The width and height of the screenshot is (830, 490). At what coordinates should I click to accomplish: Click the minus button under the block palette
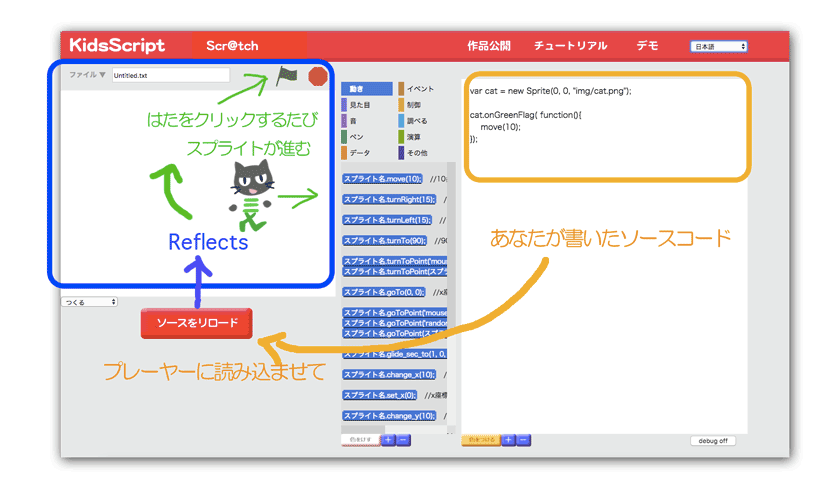point(403,440)
